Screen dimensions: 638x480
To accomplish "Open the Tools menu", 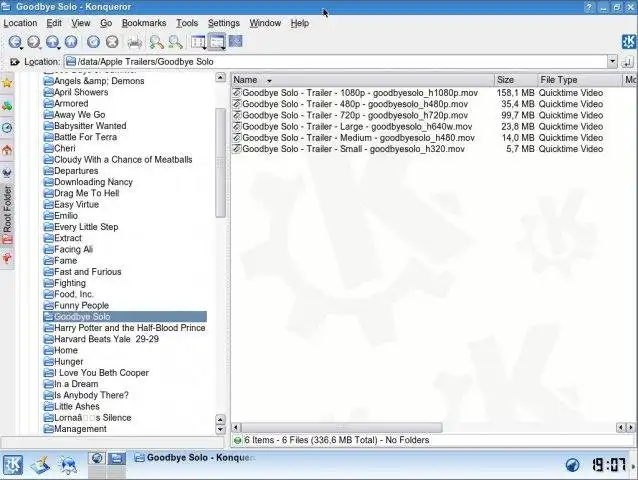I will 187,23.
